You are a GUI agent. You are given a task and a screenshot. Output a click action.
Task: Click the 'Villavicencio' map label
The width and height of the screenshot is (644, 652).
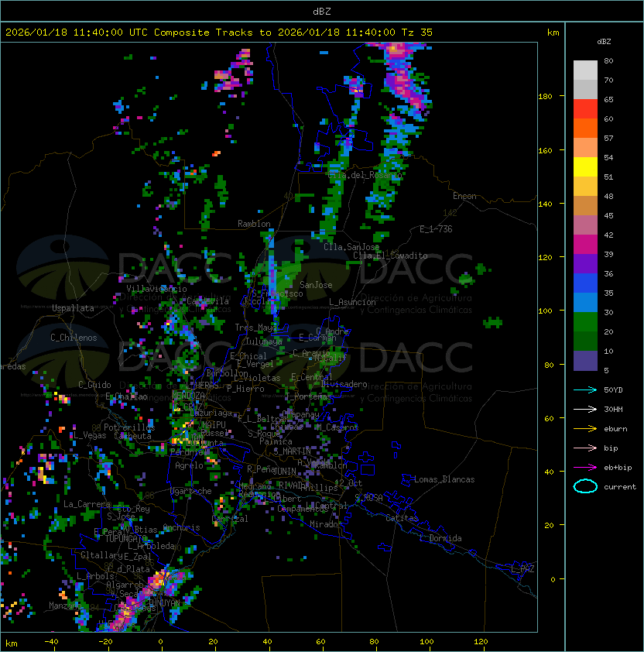[x=156, y=289]
